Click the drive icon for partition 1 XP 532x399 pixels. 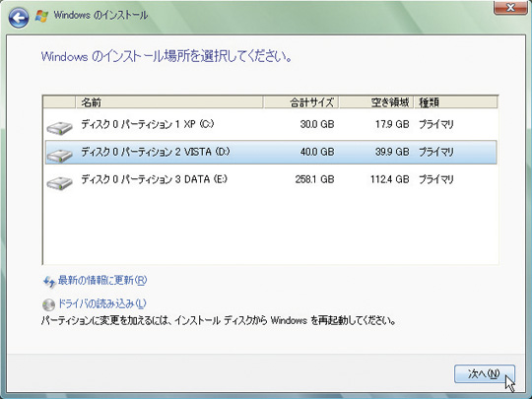60,127
